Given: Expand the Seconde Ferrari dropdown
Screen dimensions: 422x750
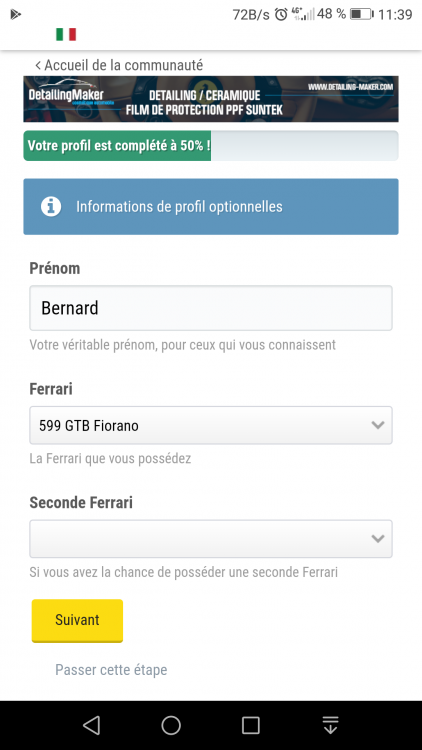Looking at the screenshot, I should [211, 539].
